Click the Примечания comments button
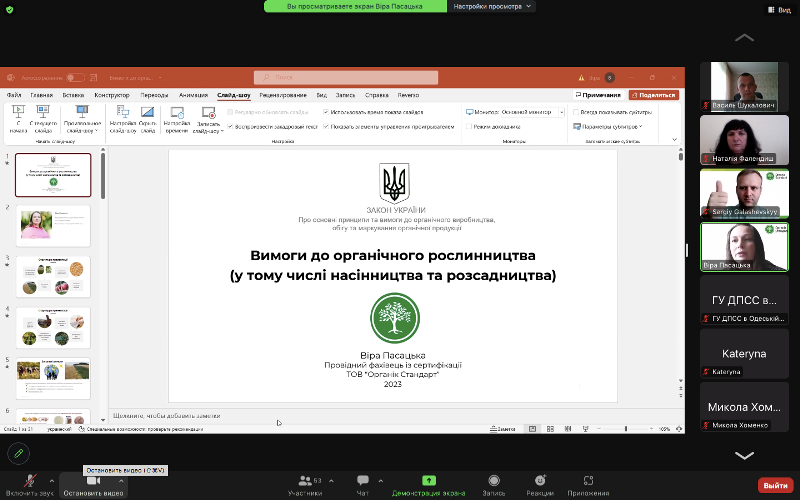The width and height of the screenshot is (800, 500). (x=598, y=95)
